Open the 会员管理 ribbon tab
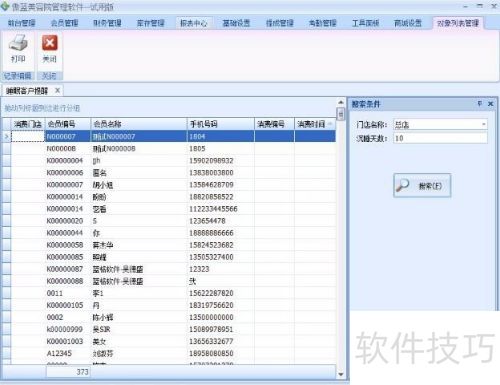This screenshot has height=385, width=500. [x=64, y=23]
